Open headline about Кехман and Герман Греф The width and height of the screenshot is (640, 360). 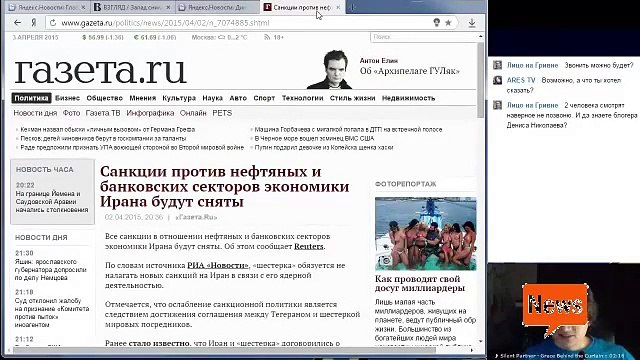pyautogui.click(x=108, y=129)
